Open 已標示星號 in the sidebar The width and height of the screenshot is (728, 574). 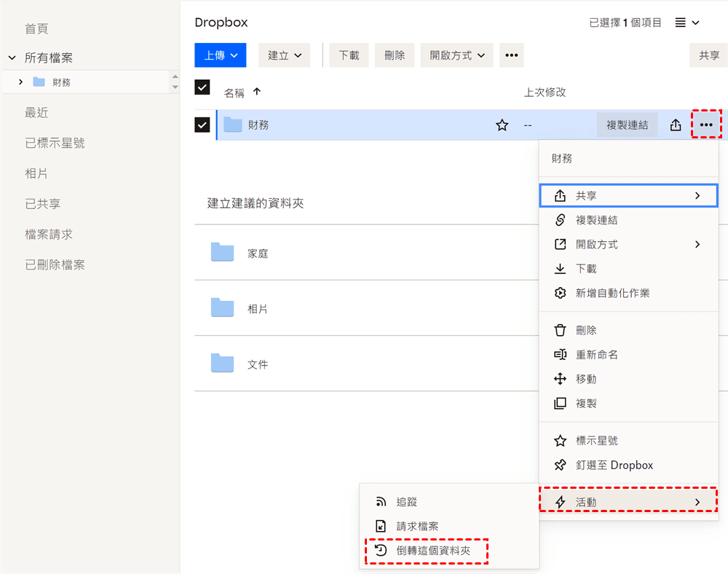click(55, 143)
